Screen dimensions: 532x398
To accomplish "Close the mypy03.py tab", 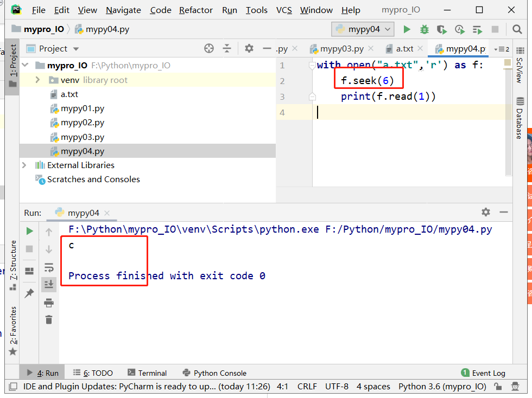I will tap(371, 48).
